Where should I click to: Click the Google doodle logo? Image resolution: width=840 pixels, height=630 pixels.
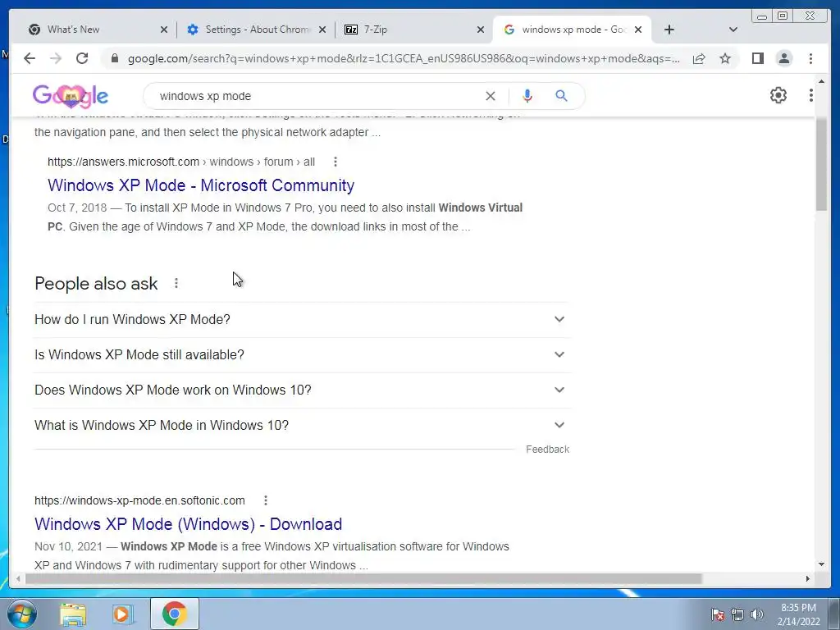[71, 97]
